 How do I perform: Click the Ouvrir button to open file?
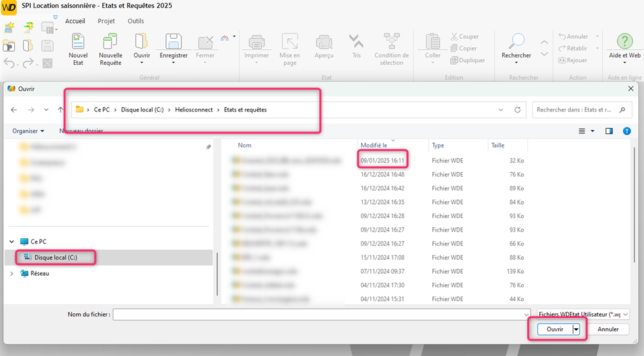[555, 329]
